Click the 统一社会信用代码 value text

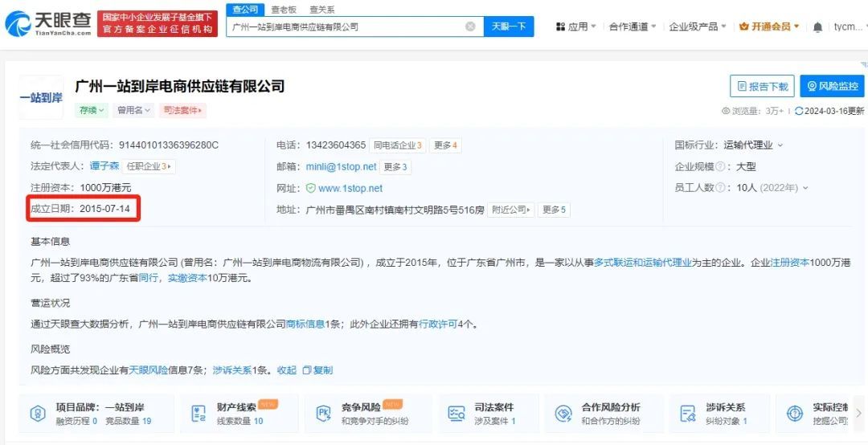coord(169,145)
